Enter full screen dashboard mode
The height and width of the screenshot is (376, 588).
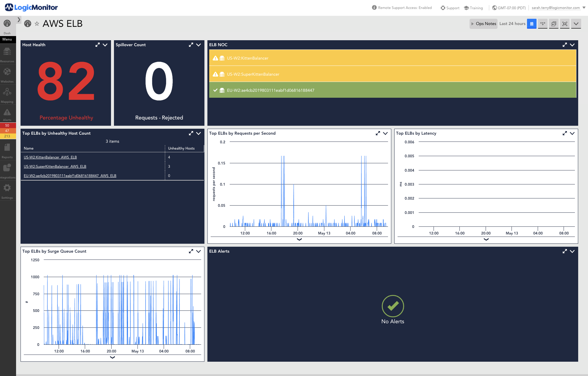pos(565,24)
